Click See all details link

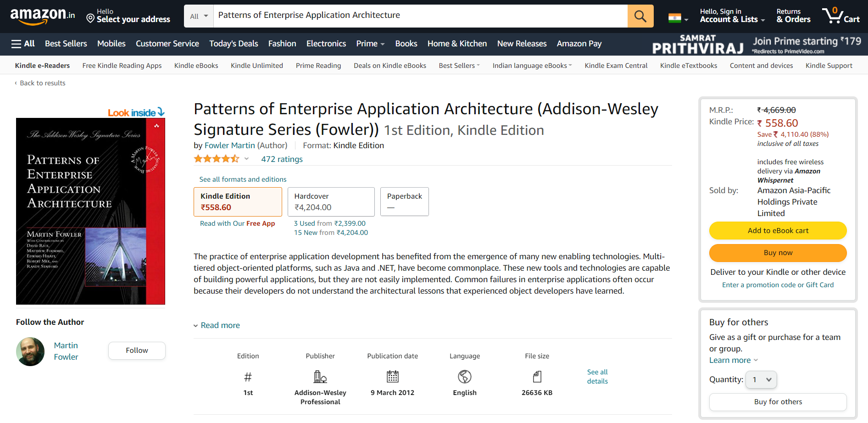click(597, 377)
